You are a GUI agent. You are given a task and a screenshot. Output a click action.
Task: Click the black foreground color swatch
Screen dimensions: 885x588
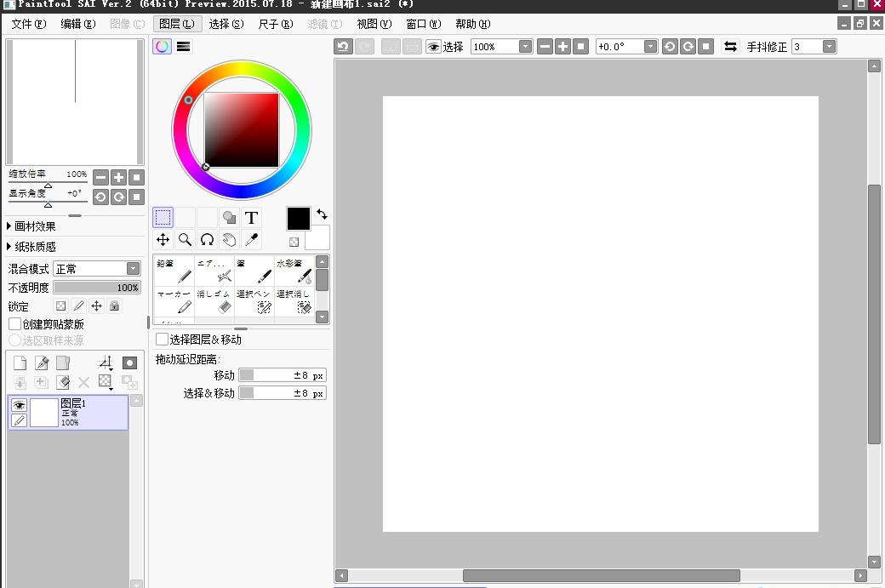click(x=298, y=218)
